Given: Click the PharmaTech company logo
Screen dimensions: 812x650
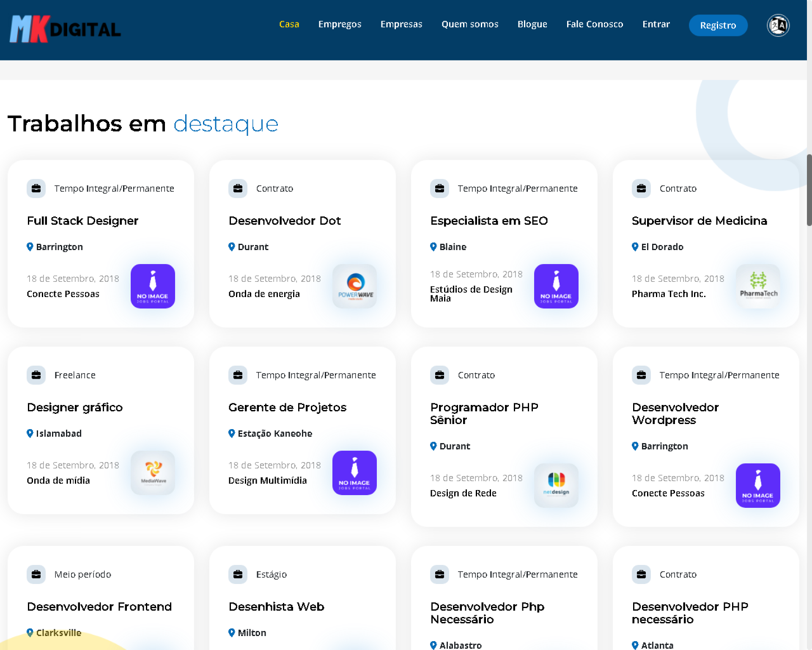Looking at the screenshot, I should click(x=758, y=286).
